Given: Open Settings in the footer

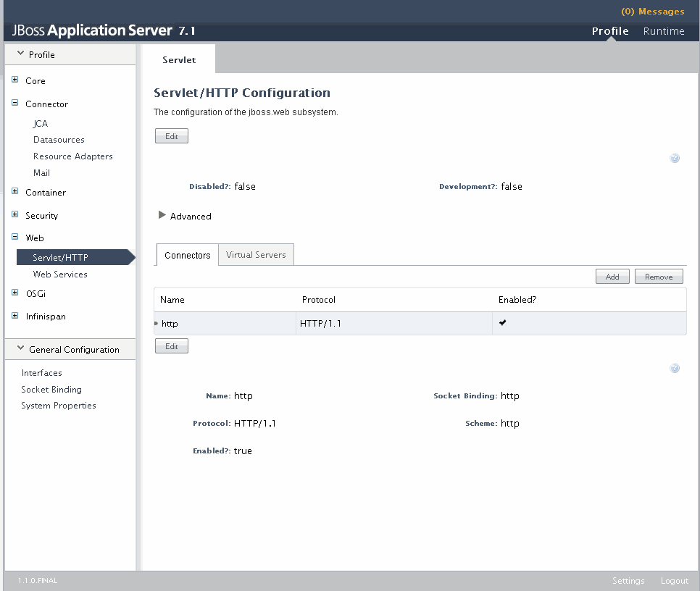Looking at the screenshot, I should tap(628, 580).
